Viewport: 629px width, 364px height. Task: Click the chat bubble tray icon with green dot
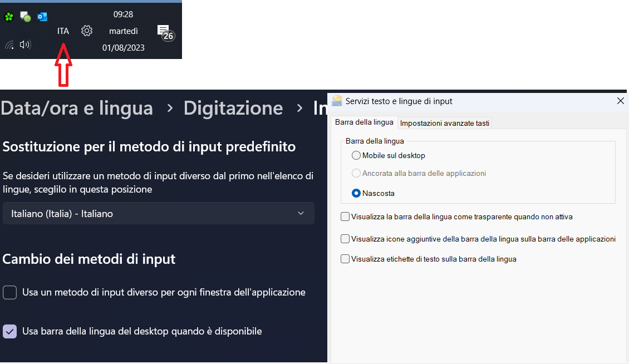[x=25, y=17]
